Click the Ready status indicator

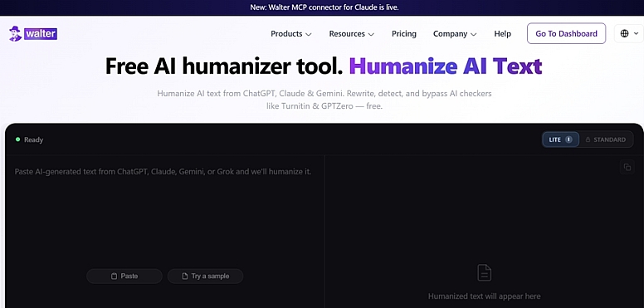click(29, 139)
